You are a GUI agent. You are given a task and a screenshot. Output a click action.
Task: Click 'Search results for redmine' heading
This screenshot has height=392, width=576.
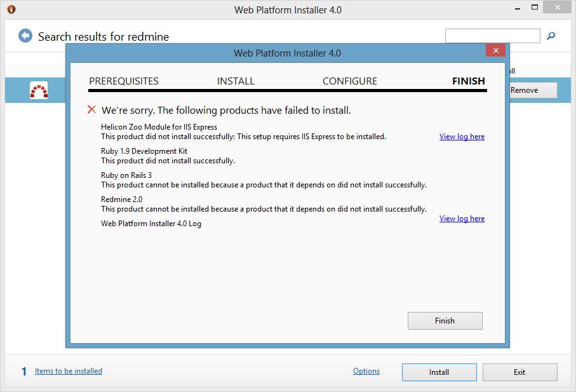pyautogui.click(x=104, y=37)
